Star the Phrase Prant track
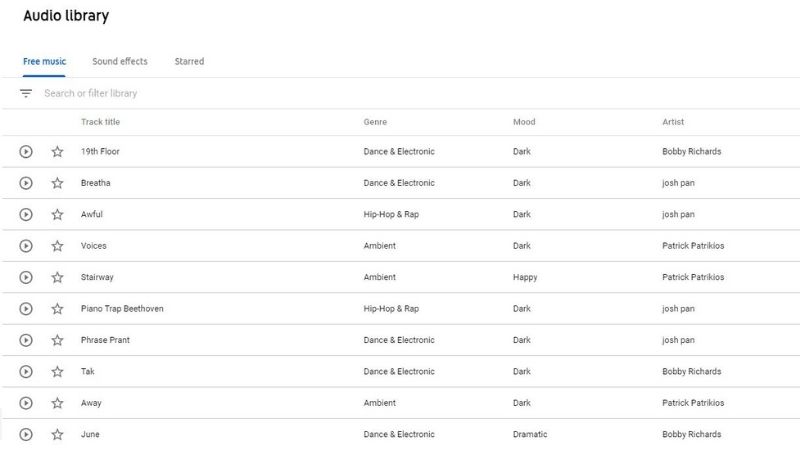Viewport: 800px width, 450px height. point(57,340)
